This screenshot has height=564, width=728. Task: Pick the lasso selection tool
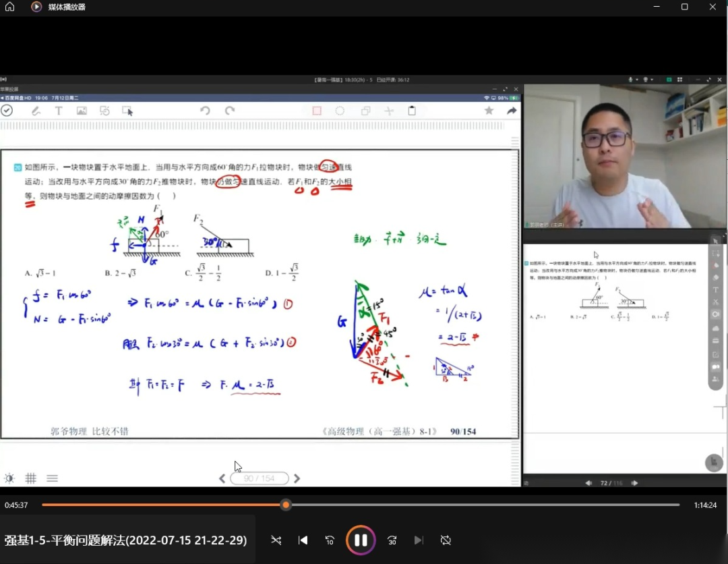pos(127,111)
